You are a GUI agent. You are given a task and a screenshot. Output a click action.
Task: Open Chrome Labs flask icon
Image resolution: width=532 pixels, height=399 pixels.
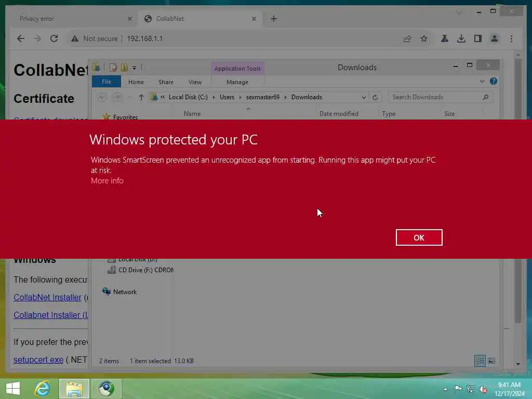[x=445, y=38]
